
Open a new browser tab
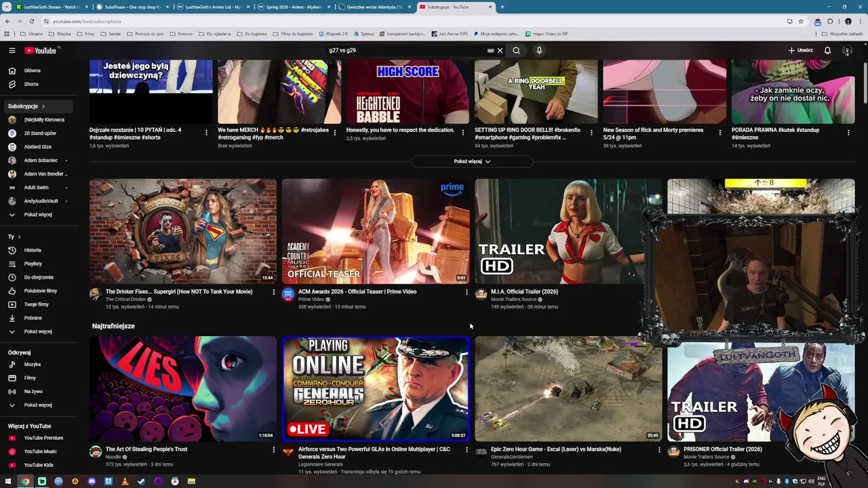click(x=502, y=7)
